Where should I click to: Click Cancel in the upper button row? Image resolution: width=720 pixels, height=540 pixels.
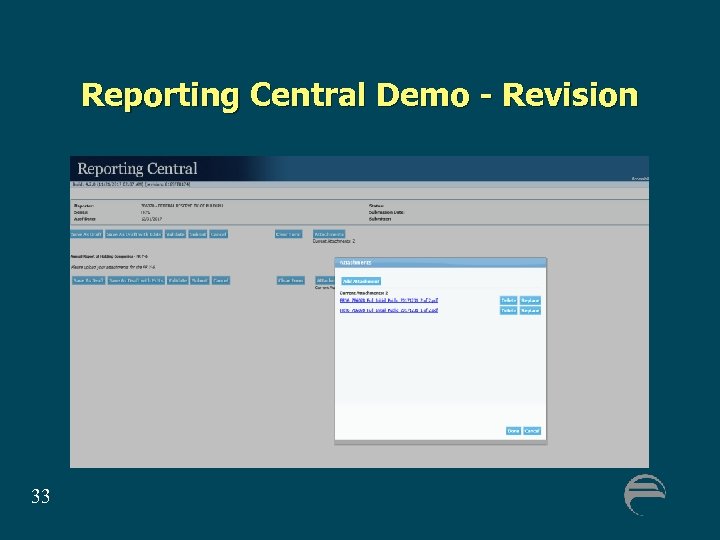point(219,234)
